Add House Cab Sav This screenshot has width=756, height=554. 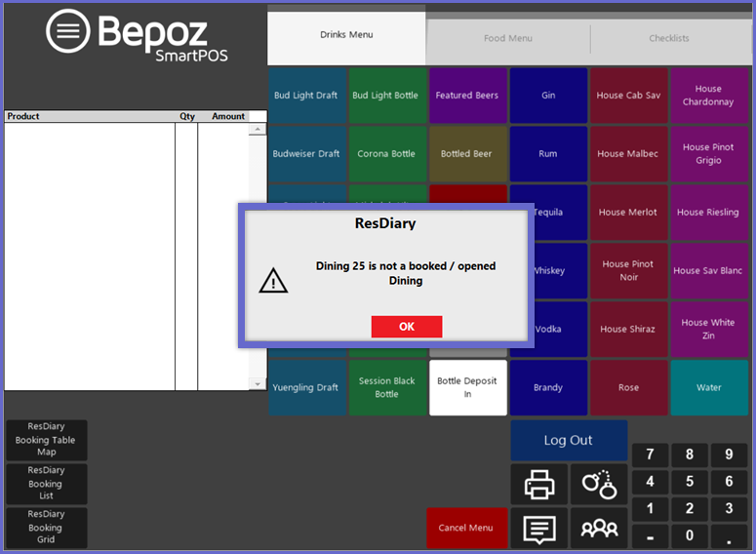point(629,96)
